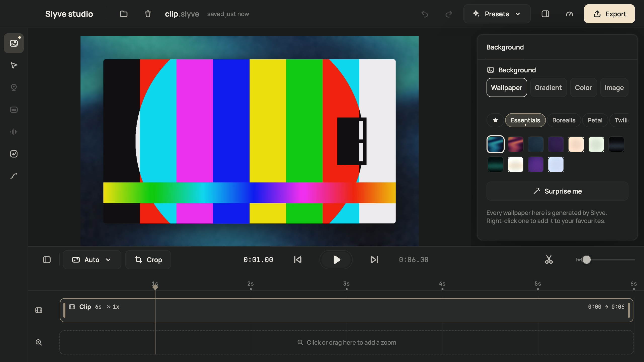Delete the project with trash icon
This screenshot has width=644, height=362.
148,14
